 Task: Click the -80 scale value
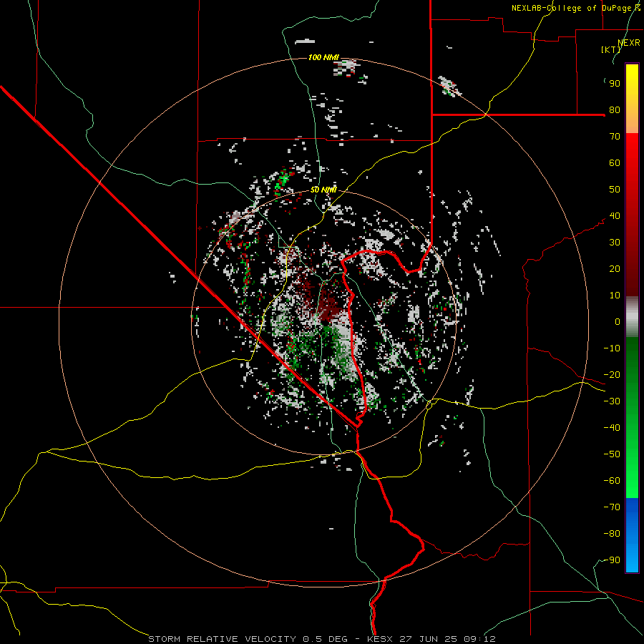[x=612, y=534]
